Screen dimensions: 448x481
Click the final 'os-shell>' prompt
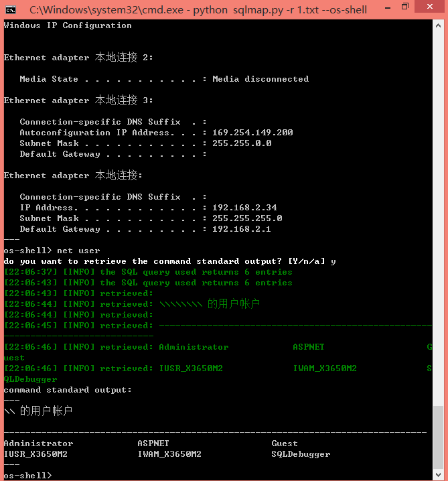(x=28, y=476)
